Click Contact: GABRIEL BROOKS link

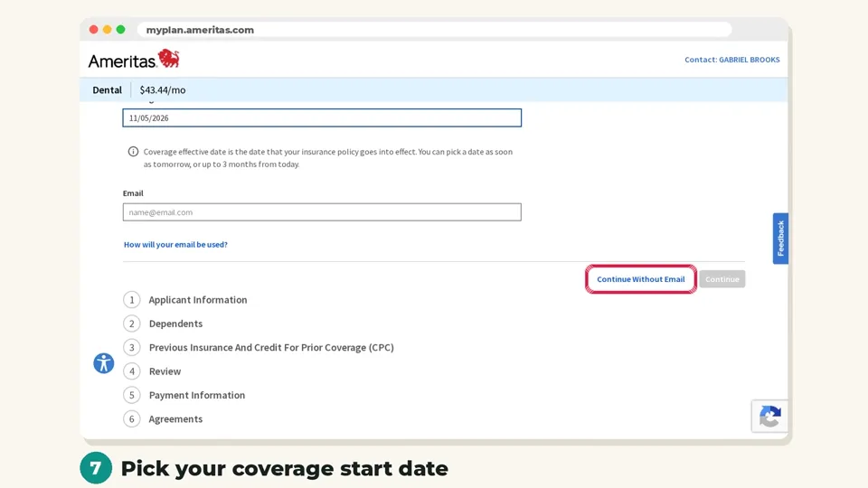[x=731, y=60]
